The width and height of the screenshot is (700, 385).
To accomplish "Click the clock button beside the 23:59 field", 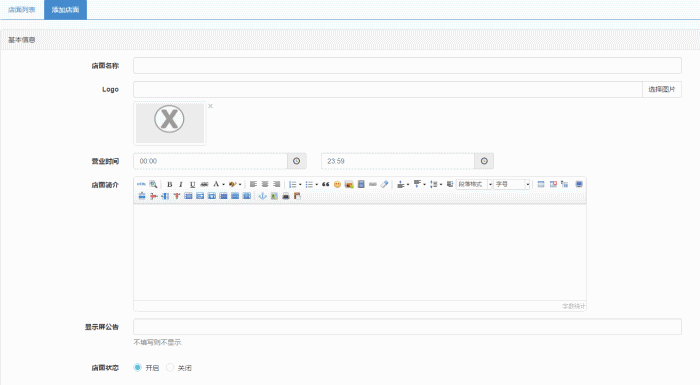I will (x=484, y=161).
